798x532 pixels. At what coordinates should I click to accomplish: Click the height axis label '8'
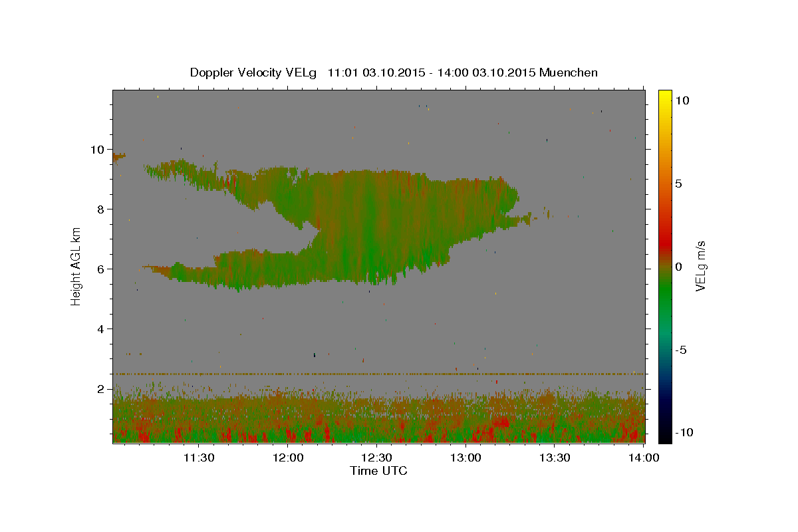(x=101, y=209)
